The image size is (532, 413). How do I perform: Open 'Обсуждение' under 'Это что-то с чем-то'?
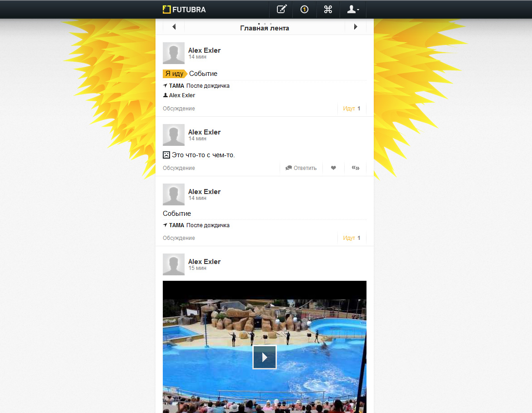(x=179, y=168)
